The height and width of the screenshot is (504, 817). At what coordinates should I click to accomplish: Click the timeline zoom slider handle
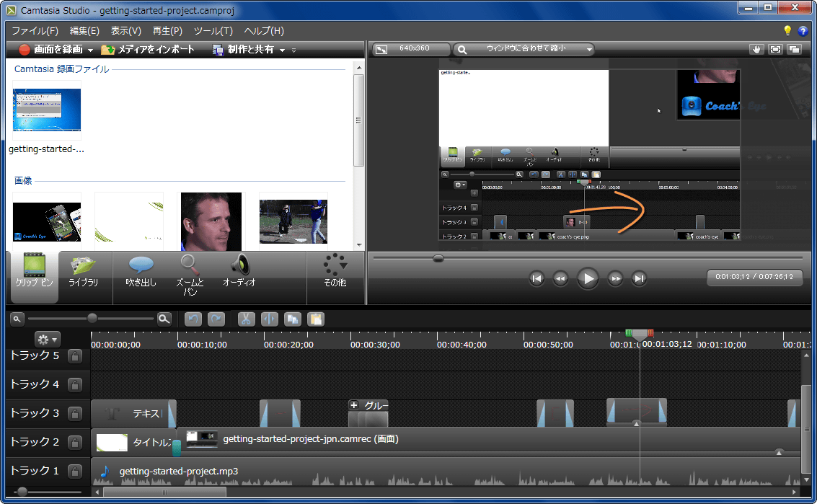(x=92, y=318)
